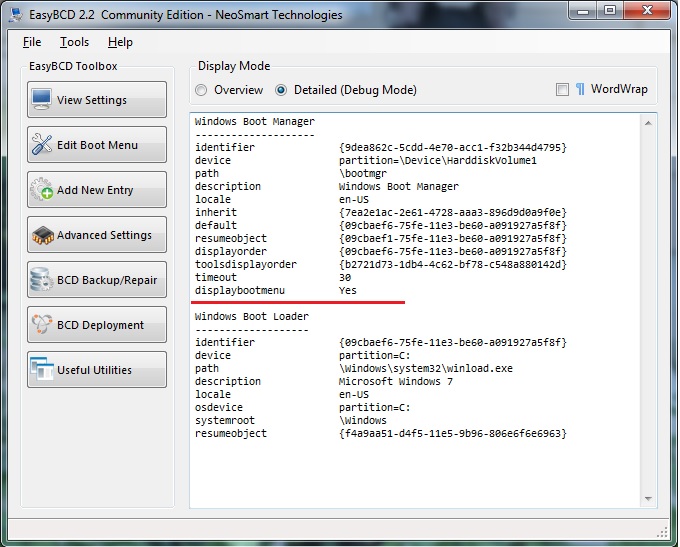This screenshot has width=680, height=547.
Task: Click the displaybootmenu label
Action: pyautogui.click(x=240, y=291)
